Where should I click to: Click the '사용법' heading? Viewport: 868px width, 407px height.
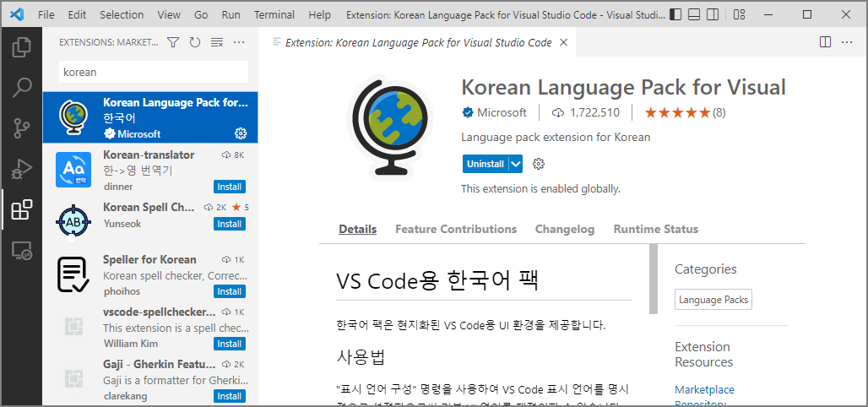pyautogui.click(x=361, y=356)
